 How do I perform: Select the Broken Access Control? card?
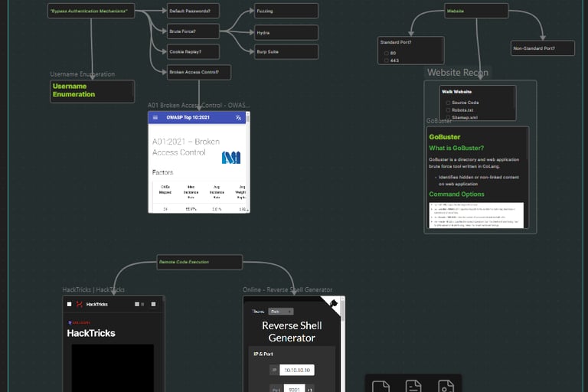pyautogui.click(x=199, y=72)
